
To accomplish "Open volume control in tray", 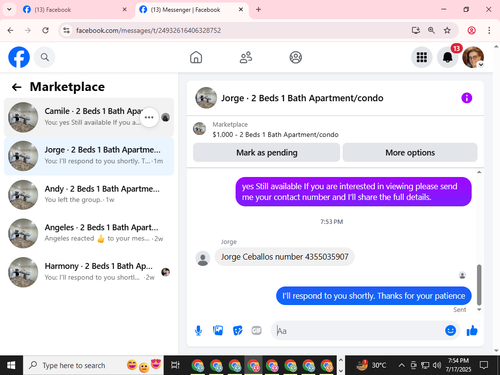I will point(437,365).
